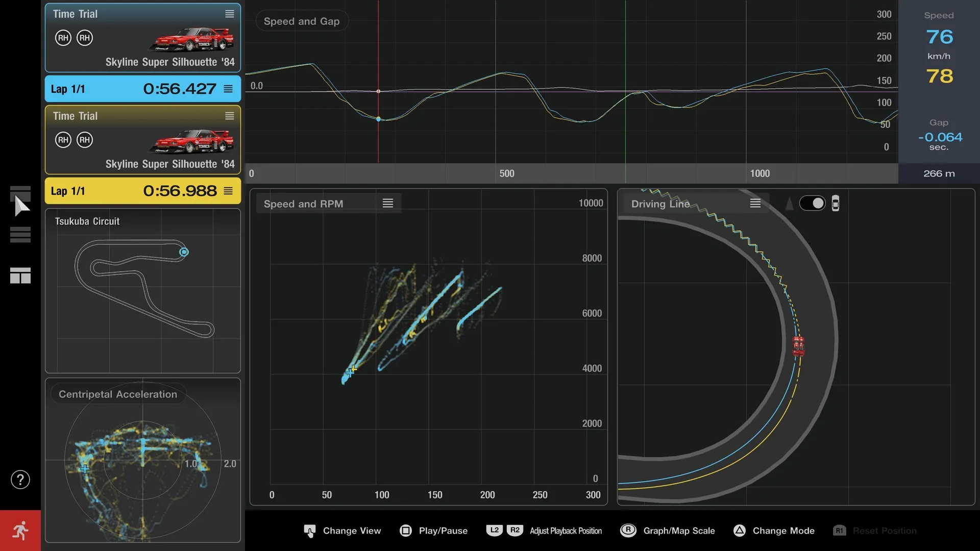Select the Centripetal Acceleration panel title

coord(117,394)
